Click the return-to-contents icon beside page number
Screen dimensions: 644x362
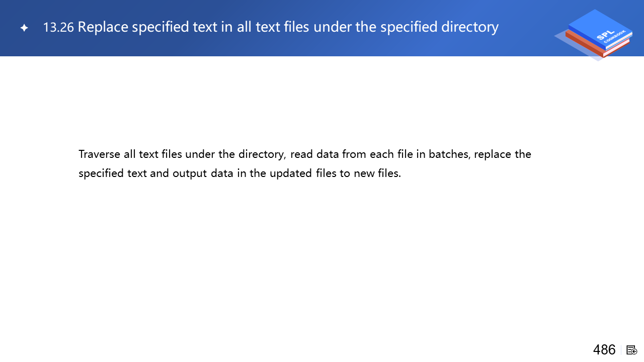click(x=632, y=350)
